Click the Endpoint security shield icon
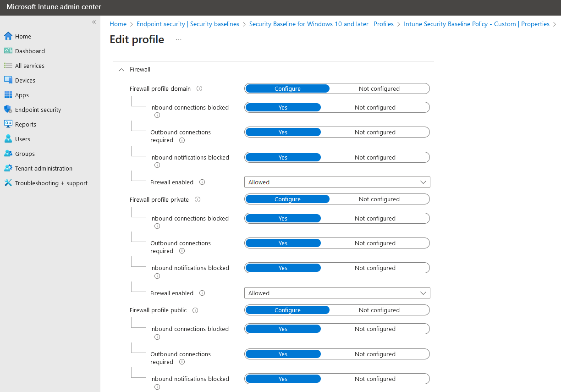The height and width of the screenshot is (392, 561). pyautogui.click(x=8, y=110)
